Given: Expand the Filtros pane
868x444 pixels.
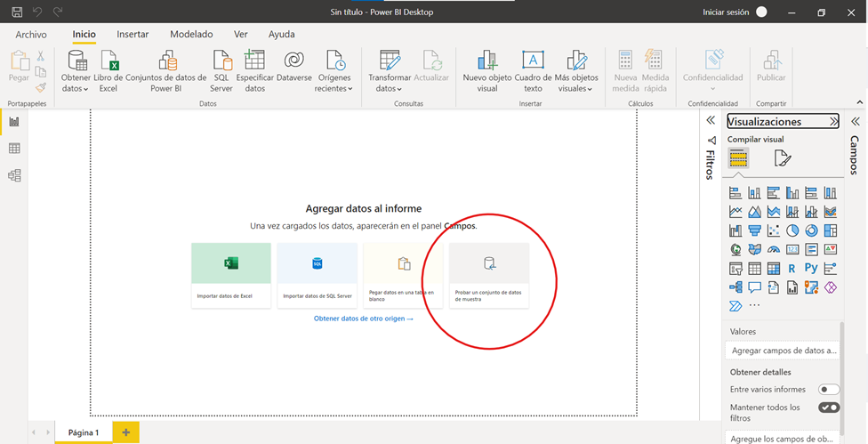Looking at the screenshot, I should pyautogui.click(x=711, y=121).
